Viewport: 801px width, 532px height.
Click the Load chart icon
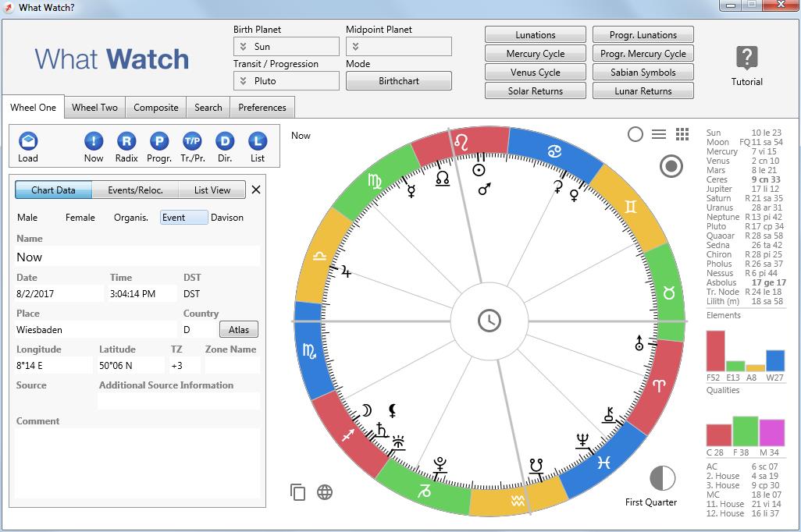[x=28, y=141]
